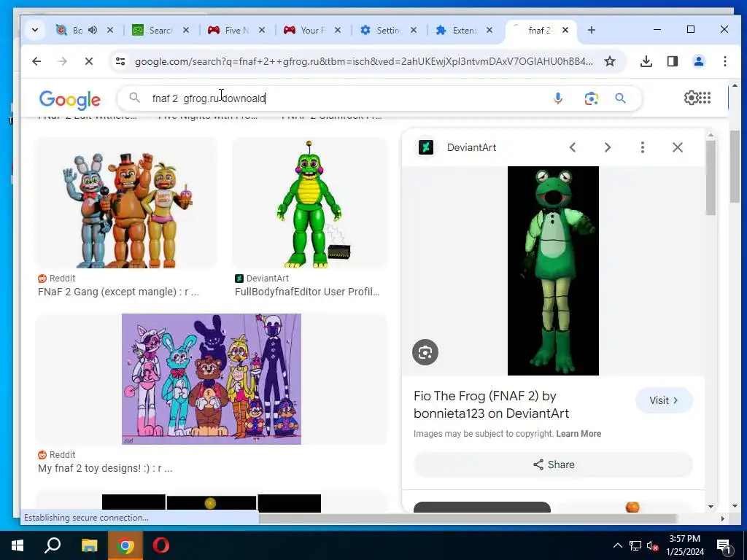Go to Google homepage via logo
Viewport: 747px width, 560px height.
(x=69, y=99)
